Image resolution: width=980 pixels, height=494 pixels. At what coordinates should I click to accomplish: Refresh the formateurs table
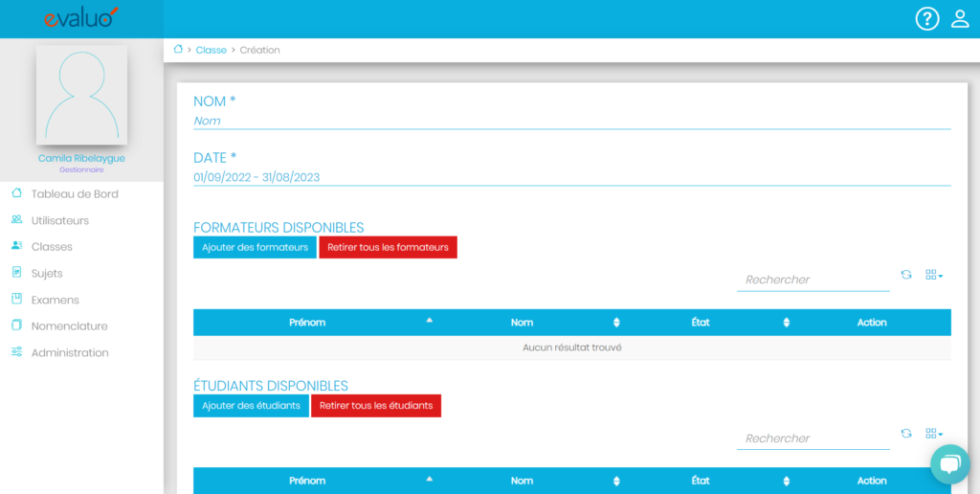point(906,276)
